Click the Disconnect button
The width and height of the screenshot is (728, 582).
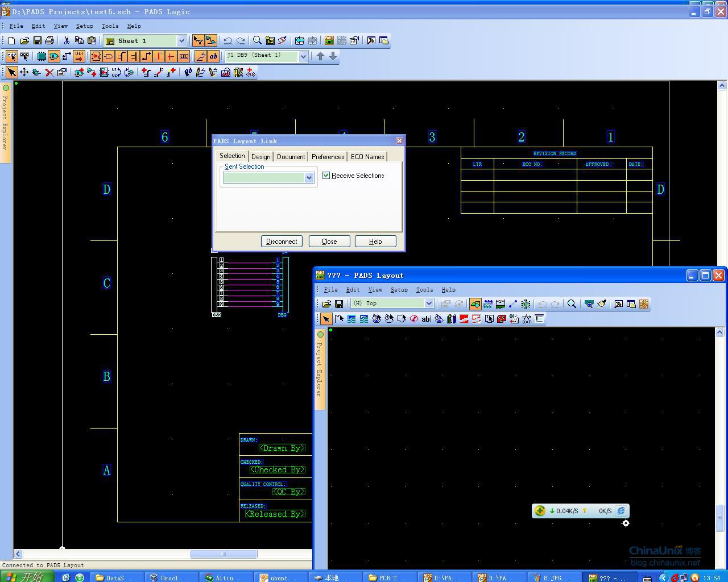282,242
